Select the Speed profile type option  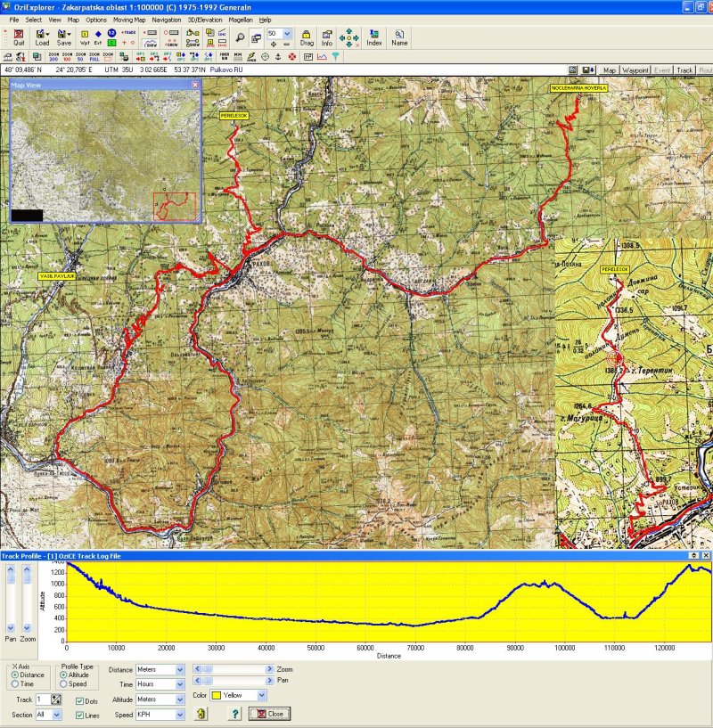tap(64, 684)
